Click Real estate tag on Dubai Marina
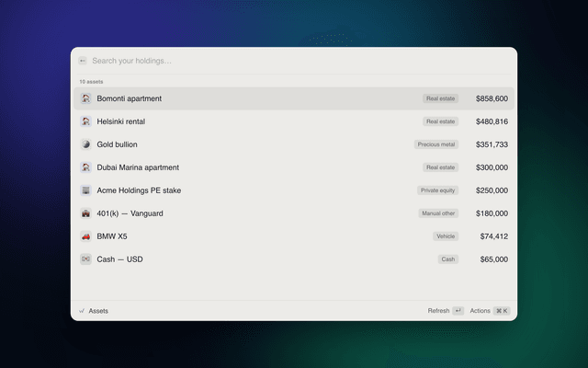The image size is (588, 368). coord(440,167)
